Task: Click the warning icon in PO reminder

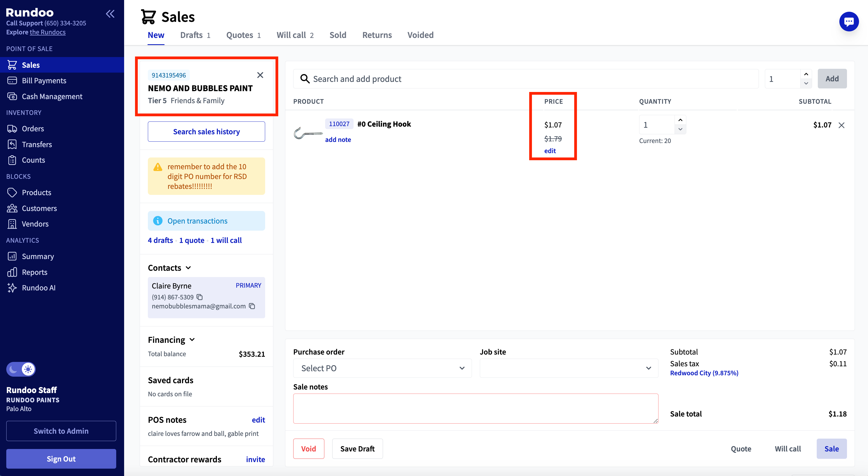Action: click(158, 167)
